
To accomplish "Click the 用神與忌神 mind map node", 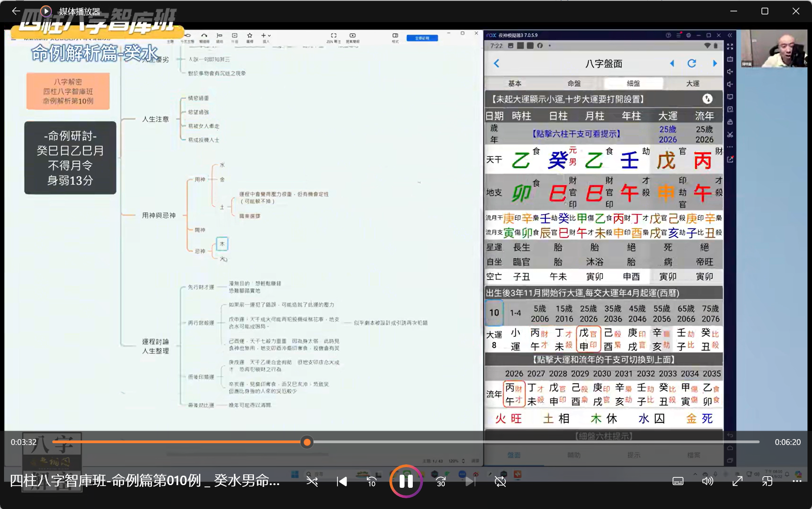I will pyautogui.click(x=159, y=216).
